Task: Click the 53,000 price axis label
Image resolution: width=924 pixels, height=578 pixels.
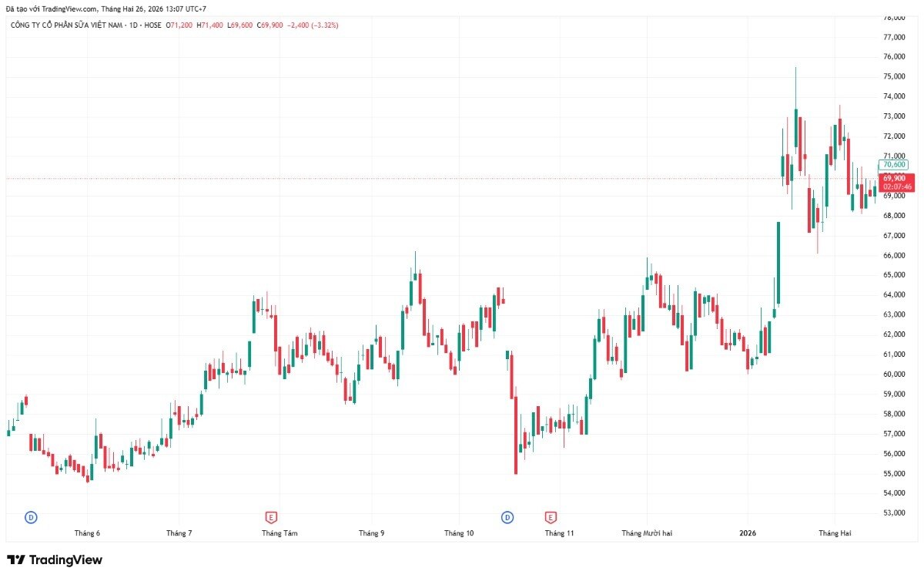Action: click(894, 513)
